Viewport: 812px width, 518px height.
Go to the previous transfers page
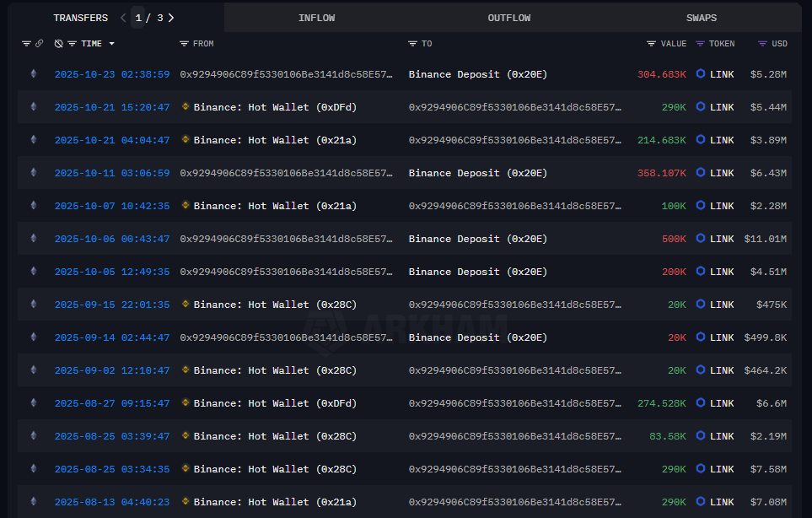click(123, 18)
